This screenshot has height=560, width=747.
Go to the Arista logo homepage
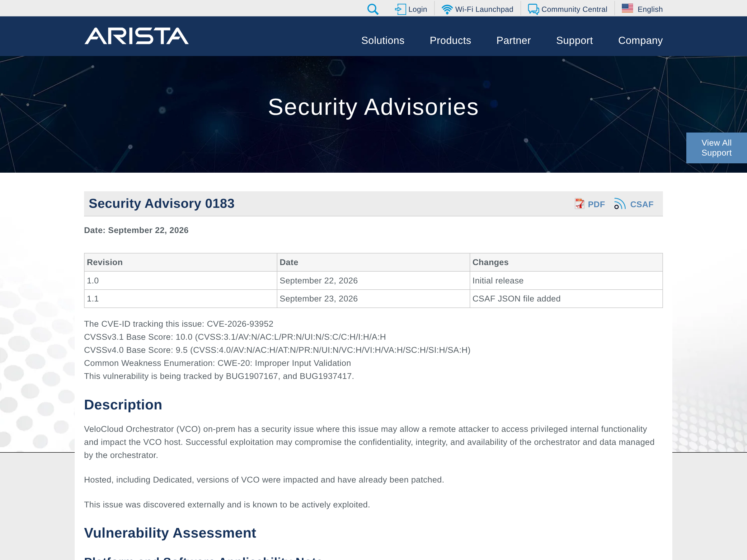136,36
